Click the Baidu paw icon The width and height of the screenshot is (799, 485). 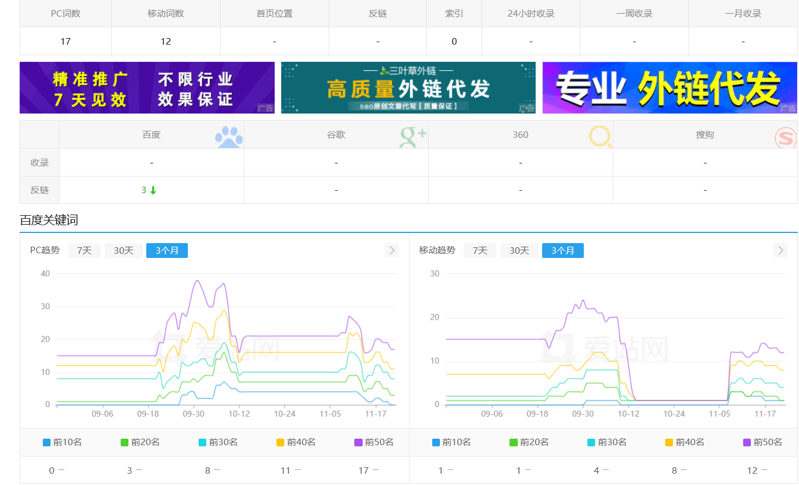pos(229,137)
